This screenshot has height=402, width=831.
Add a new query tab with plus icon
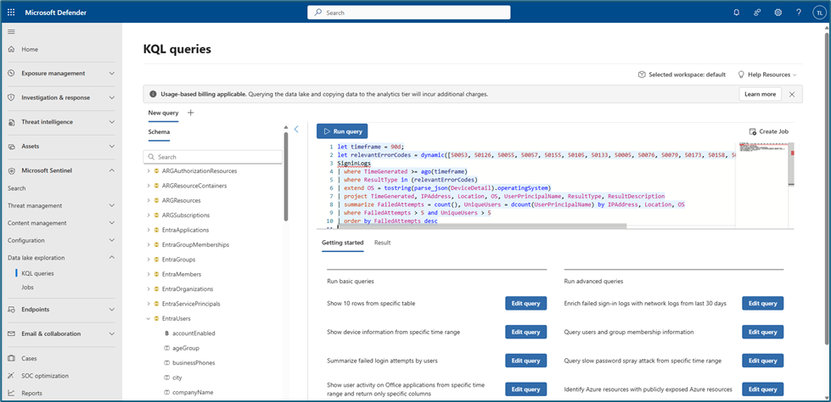(x=191, y=113)
